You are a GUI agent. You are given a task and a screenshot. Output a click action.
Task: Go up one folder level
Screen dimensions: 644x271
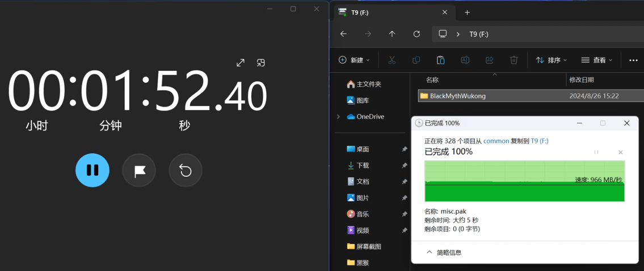(392, 34)
